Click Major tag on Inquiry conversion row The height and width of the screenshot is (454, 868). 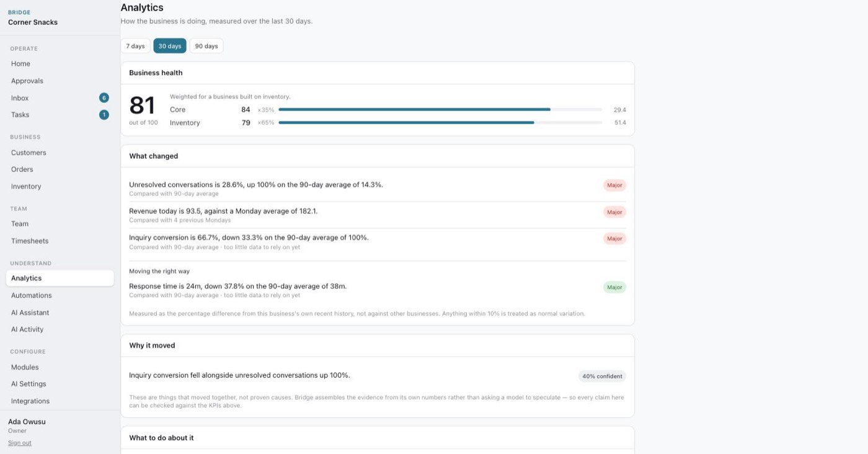point(614,239)
